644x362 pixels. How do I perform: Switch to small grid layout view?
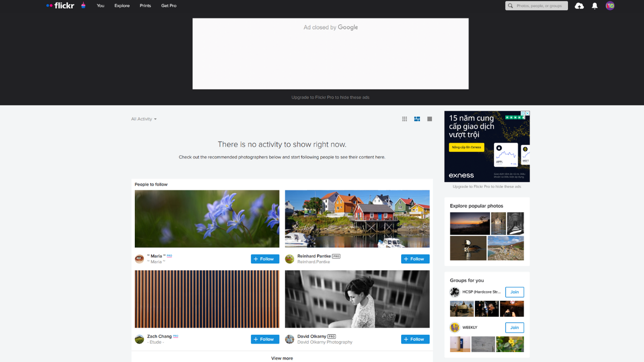(405, 119)
